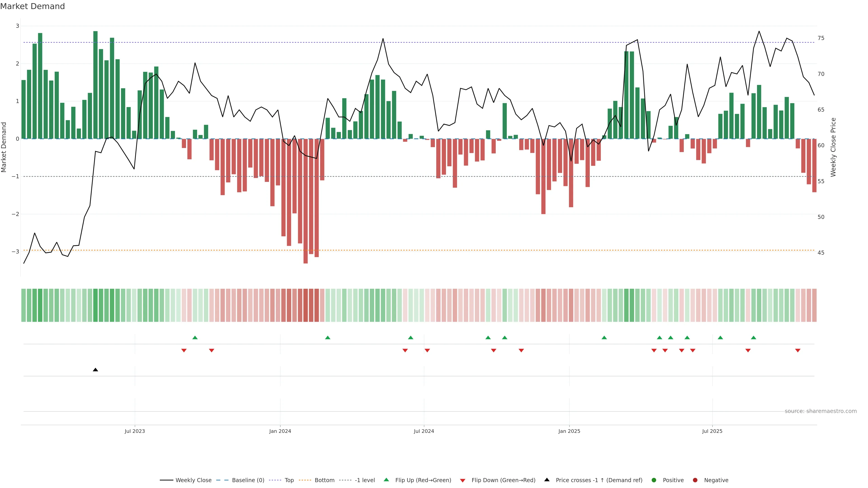Viewport: 868px width, 488px height.
Task: Click the red Negative legend dot
Action: (x=695, y=480)
